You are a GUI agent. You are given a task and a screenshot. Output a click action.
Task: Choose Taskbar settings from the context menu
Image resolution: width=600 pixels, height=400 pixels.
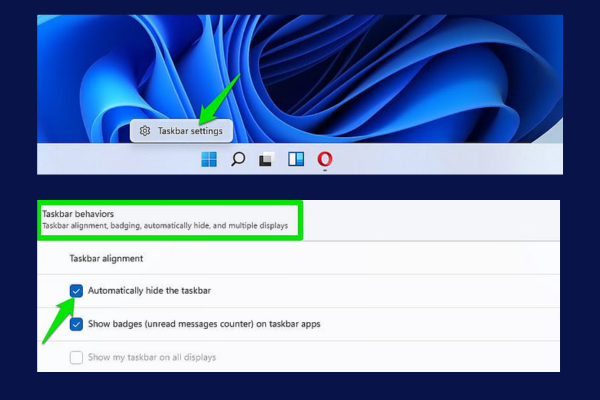tap(181, 131)
